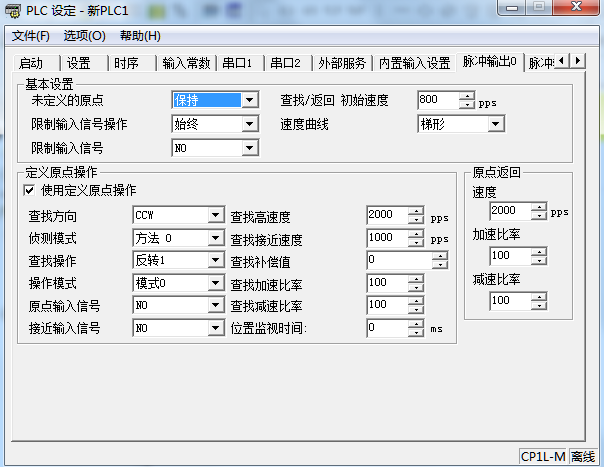The height and width of the screenshot is (467, 604).
Task: Click the 位置监视时间 input field
Action: (386, 328)
